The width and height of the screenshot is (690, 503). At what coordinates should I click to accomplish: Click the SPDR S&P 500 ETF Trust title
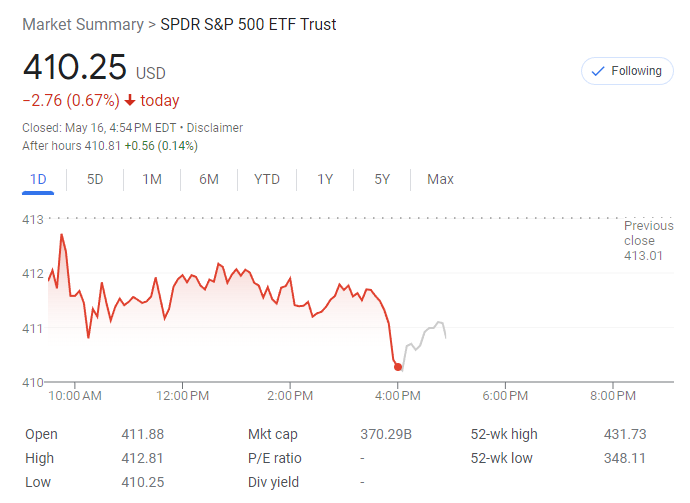(248, 24)
